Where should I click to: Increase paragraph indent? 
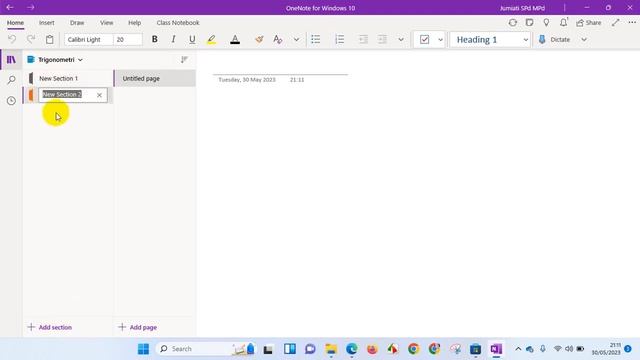tap(382, 39)
